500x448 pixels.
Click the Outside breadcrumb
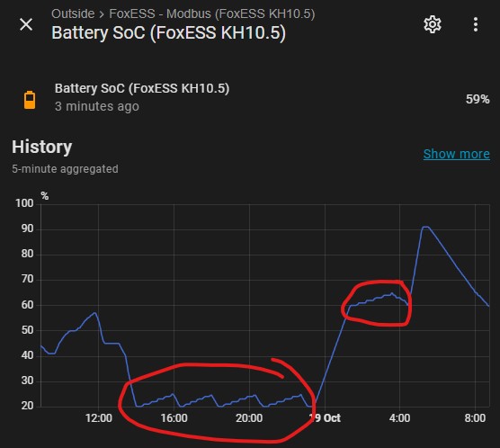pyautogui.click(x=73, y=13)
